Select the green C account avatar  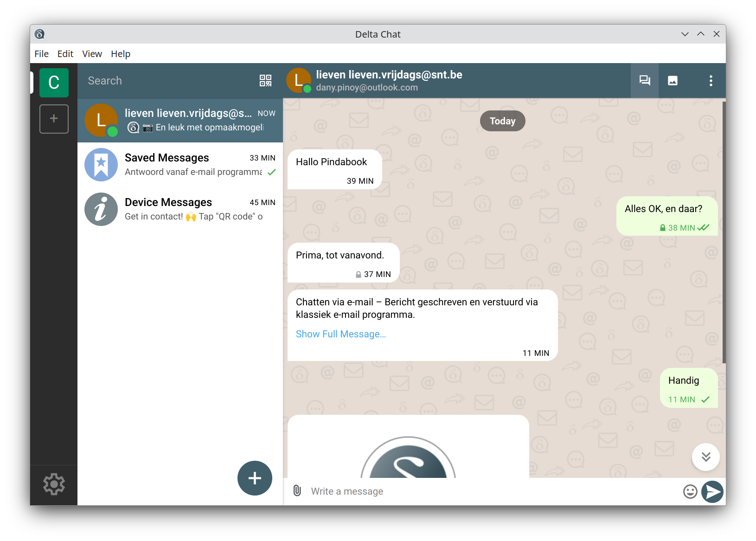coord(54,83)
